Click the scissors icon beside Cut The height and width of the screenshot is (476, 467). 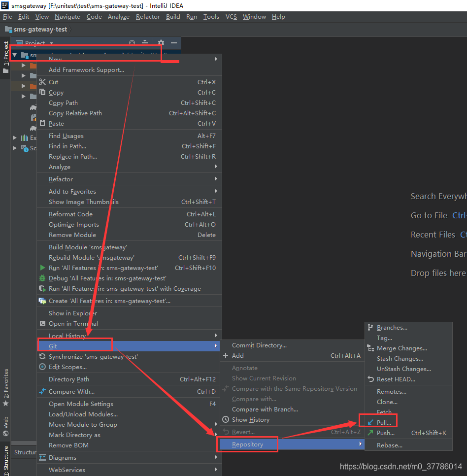42,82
